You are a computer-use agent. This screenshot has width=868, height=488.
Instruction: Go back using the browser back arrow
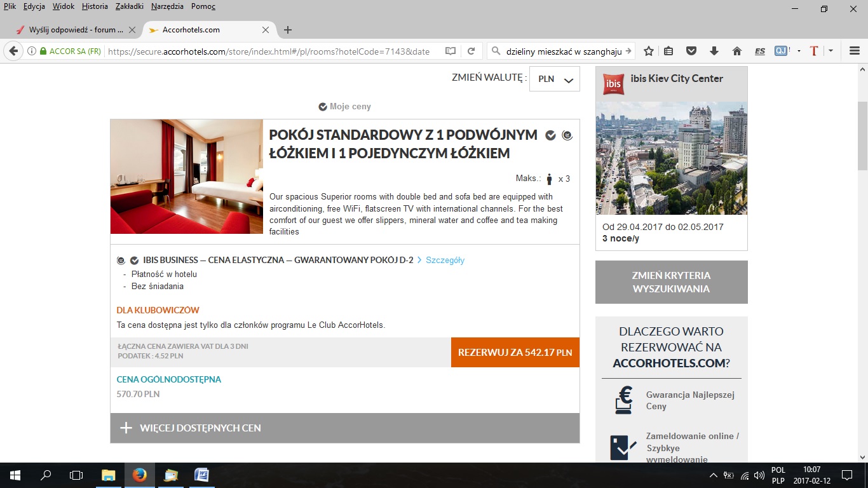coord(13,51)
